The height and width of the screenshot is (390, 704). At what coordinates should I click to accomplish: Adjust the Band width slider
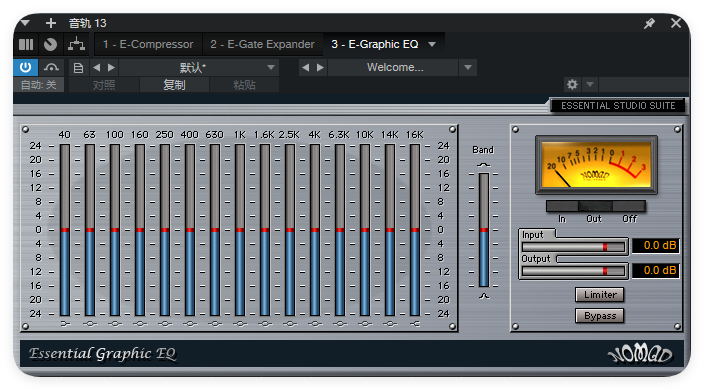click(x=484, y=230)
